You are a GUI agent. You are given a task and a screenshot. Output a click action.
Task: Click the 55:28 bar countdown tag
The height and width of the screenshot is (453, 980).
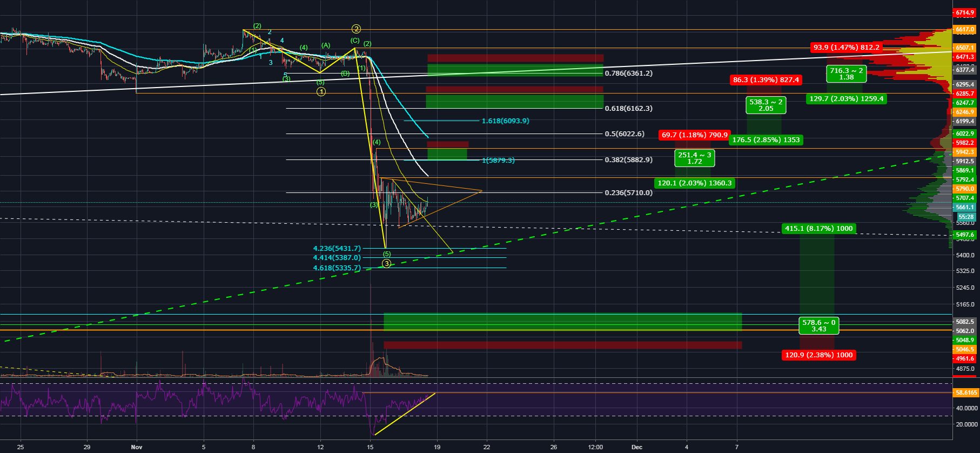click(966, 217)
